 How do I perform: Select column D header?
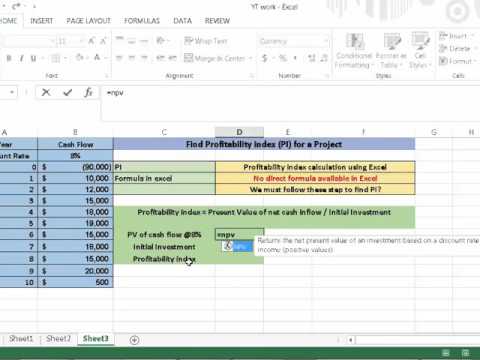[239, 132]
